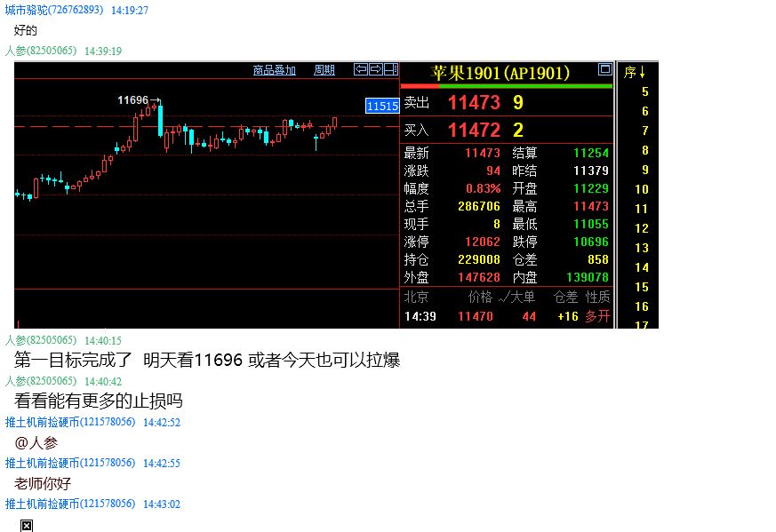The width and height of the screenshot is (776, 532).
Task: Click the 总手 value 286706
Action: [479, 207]
